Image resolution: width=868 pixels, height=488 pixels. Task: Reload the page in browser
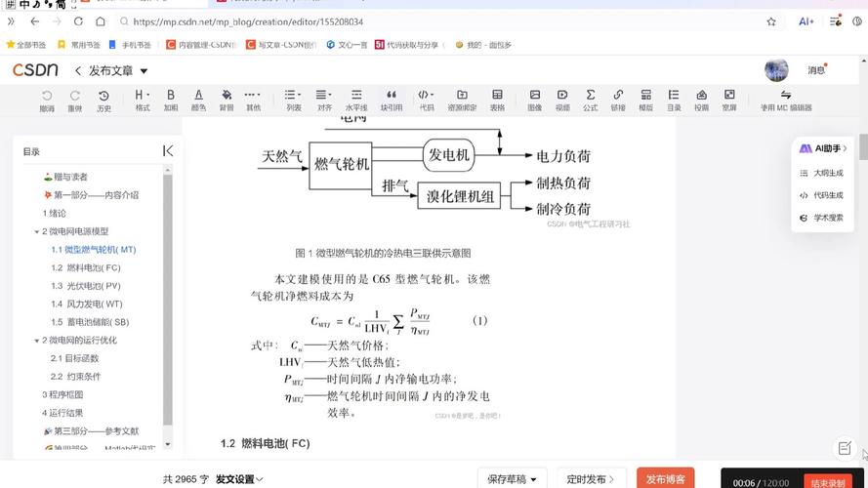[x=78, y=21]
